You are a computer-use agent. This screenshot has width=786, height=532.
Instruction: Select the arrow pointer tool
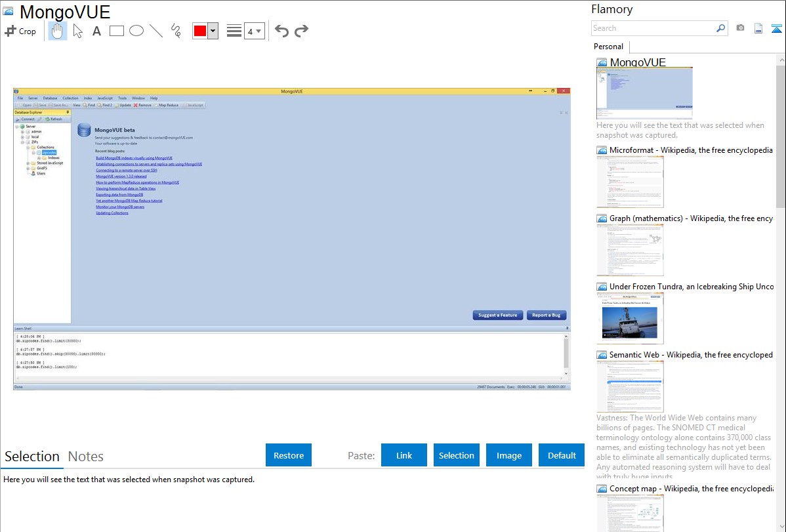tap(77, 31)
